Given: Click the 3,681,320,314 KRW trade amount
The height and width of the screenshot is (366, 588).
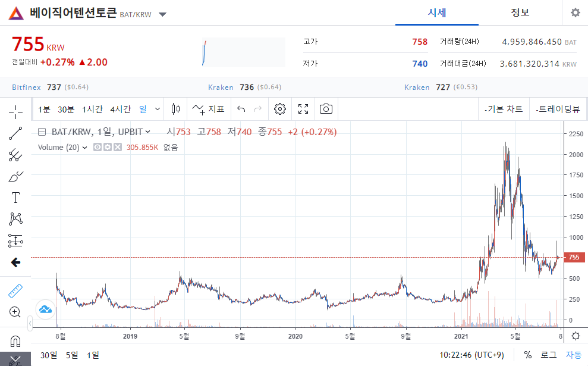Looking at the screenshot, I should tap(530, 64).
